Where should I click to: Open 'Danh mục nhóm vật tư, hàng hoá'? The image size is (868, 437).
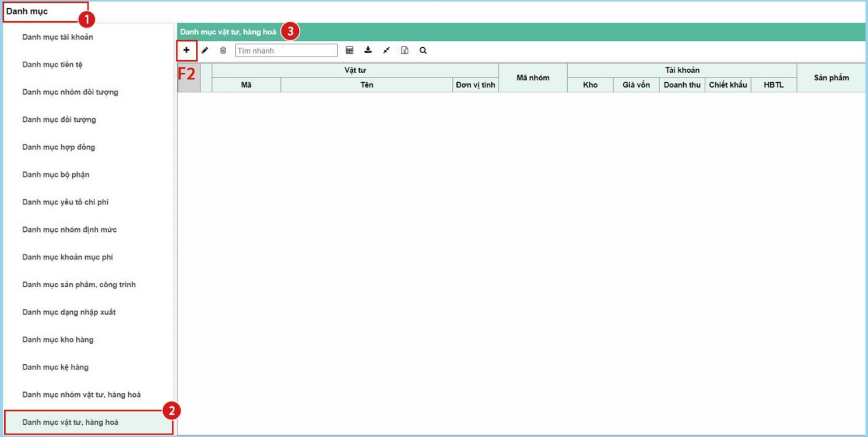tap(82, 395)
